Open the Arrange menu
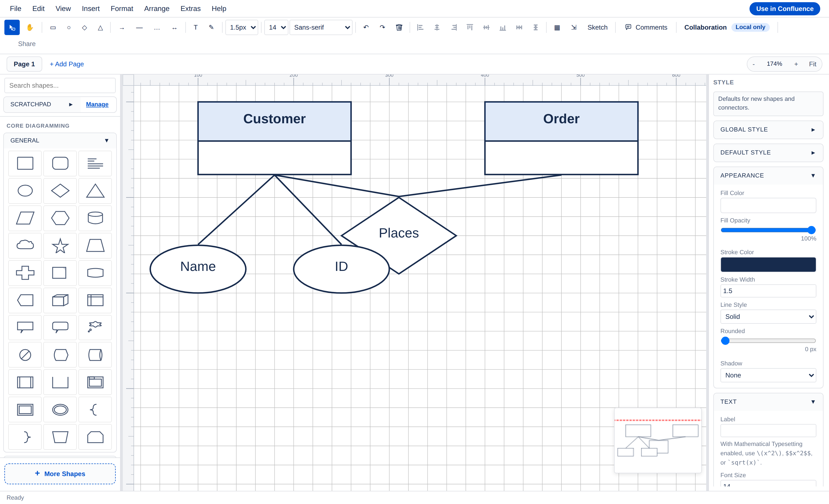The image size is (829, 504). 157,9
